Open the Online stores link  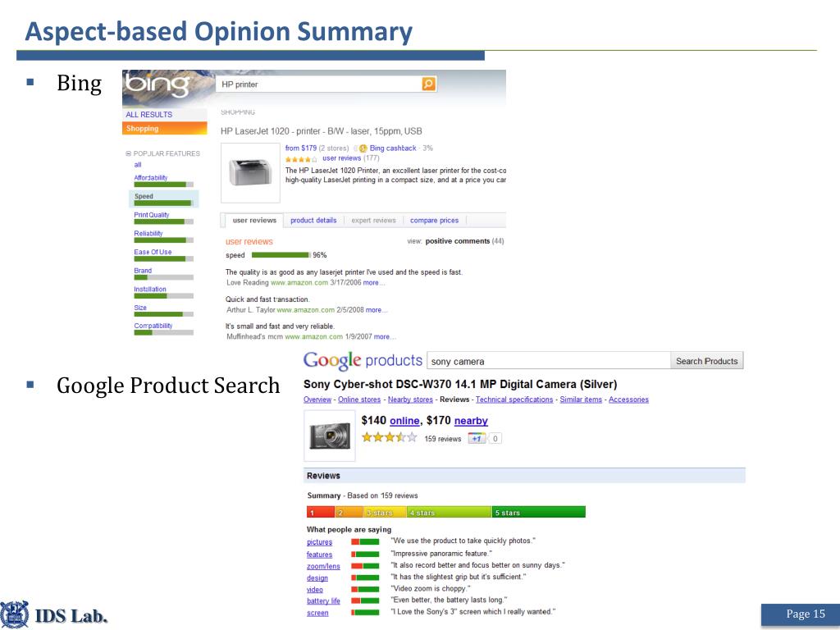359,399
